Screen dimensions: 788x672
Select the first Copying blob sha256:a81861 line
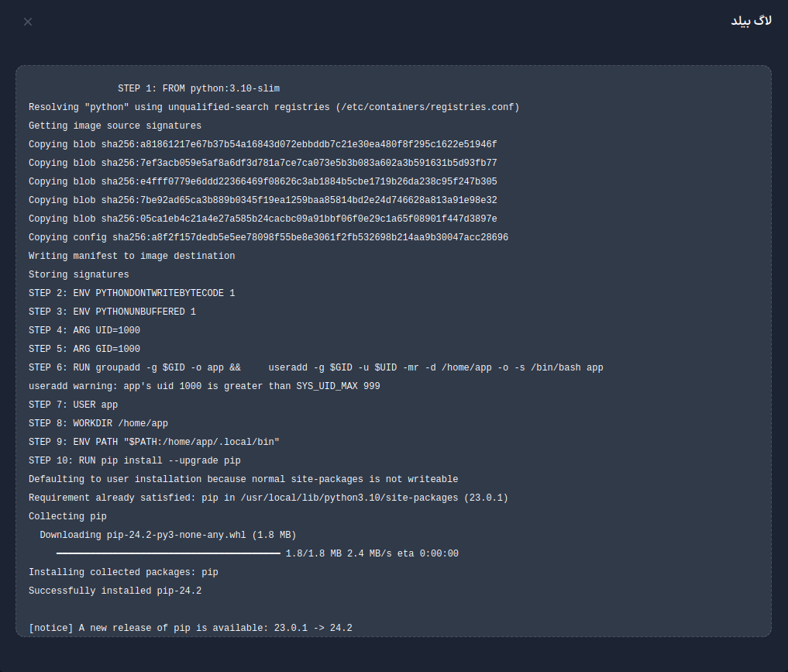click(263, 144)
